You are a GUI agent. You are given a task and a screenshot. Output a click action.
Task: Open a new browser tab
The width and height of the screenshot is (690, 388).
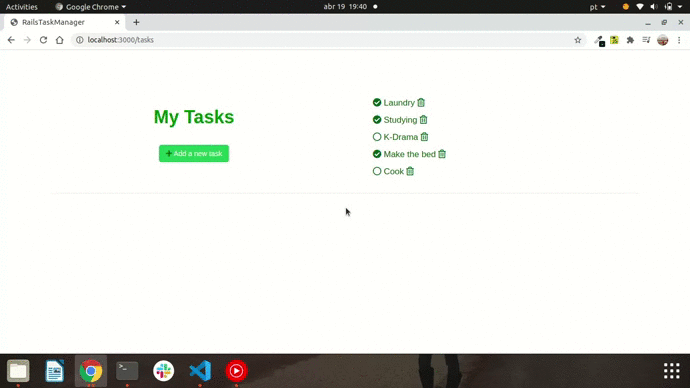point(136,22)
